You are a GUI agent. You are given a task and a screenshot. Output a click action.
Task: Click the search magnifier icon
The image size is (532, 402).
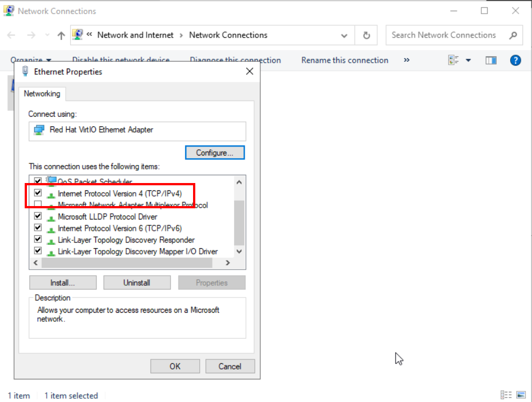pos(512,35)
